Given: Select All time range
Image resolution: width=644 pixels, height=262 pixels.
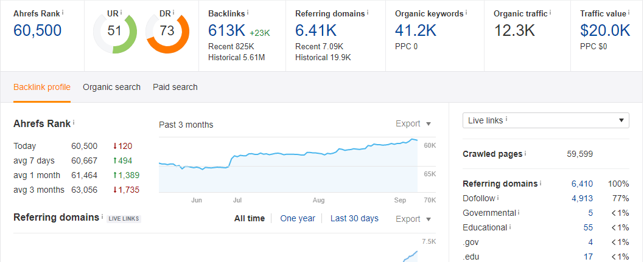Looking at the screenshot, I should coord(250,219).
